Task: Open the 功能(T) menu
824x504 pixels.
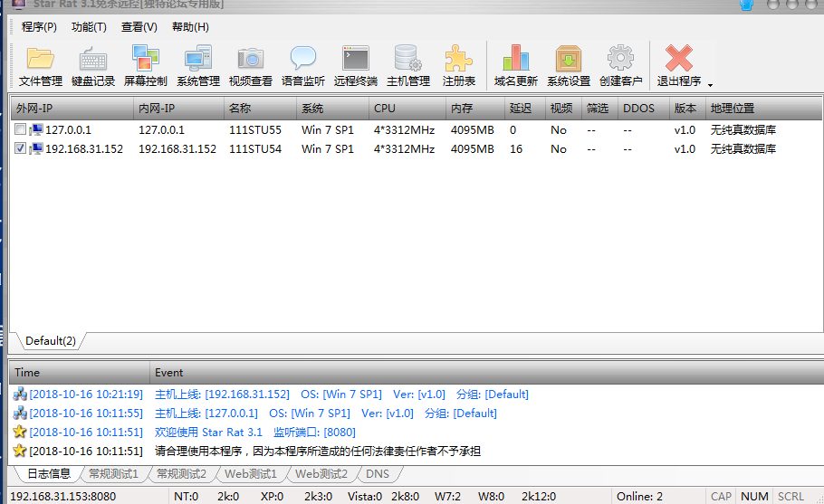Action: click(89, 27)
